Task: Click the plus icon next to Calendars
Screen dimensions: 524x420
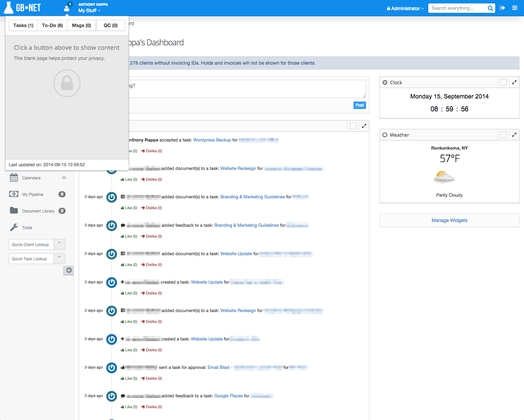Action: click(64, 178)
